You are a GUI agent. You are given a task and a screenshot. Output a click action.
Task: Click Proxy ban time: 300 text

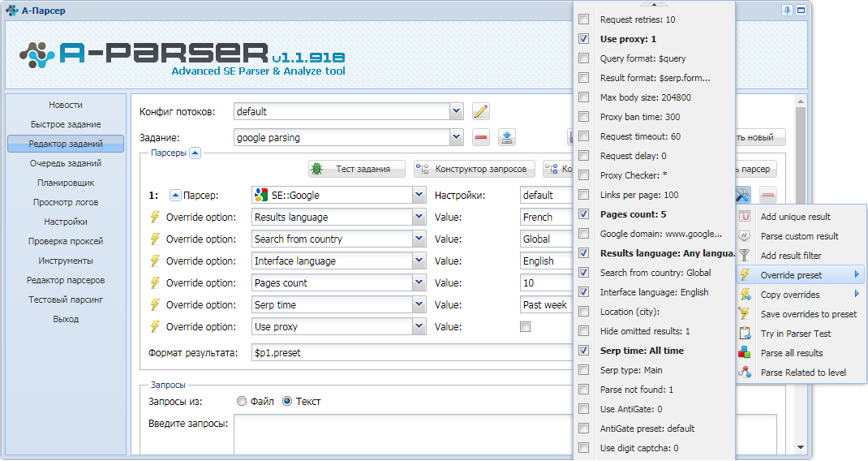[640, 117]
